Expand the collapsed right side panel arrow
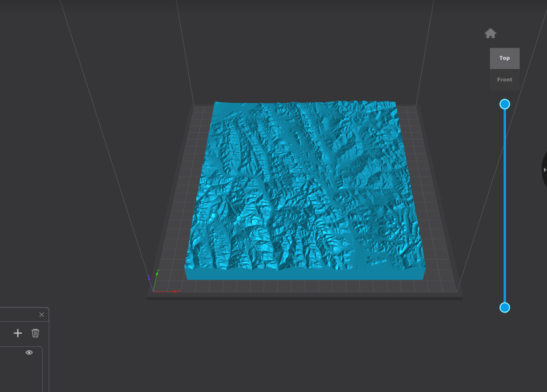The height and width of the screenshot is (392, 547). point(545,170)
